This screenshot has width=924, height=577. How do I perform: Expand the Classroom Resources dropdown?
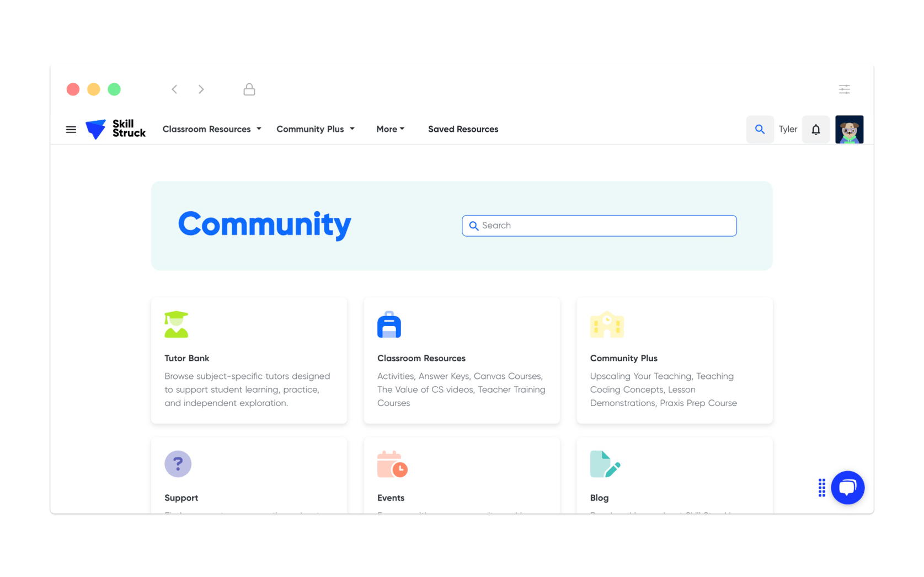[212, 129]
